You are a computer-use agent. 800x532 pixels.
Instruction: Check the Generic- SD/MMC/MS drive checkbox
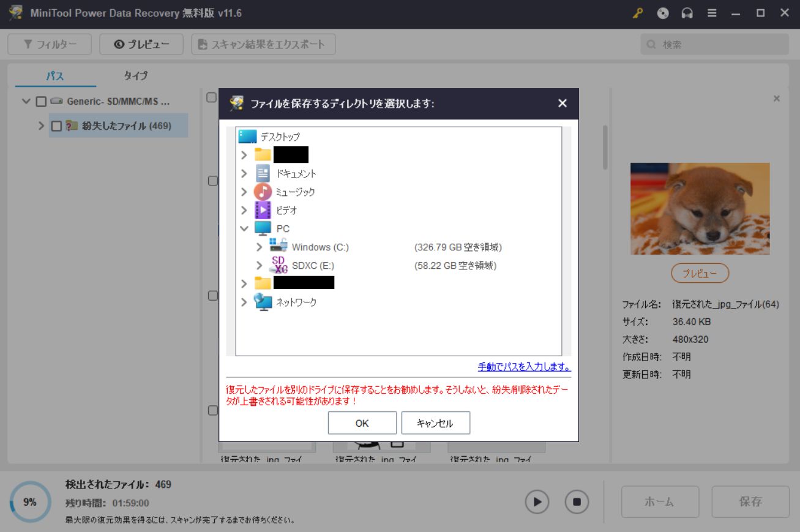pos(41,102)
